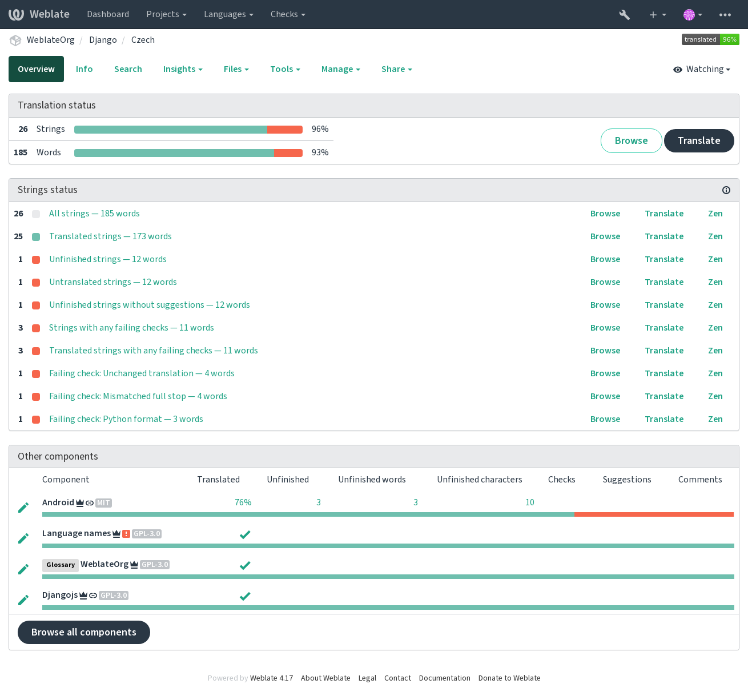Click the checkmark in Djangojs row

tap(245, 596)
